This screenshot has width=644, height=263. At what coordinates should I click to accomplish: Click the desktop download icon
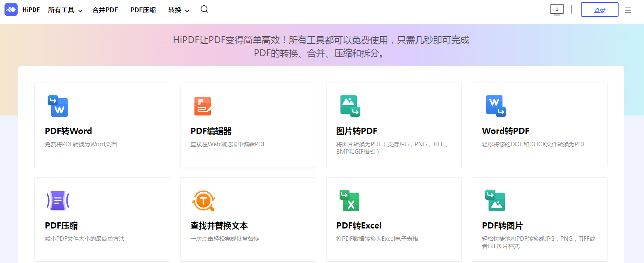point(557,9)
